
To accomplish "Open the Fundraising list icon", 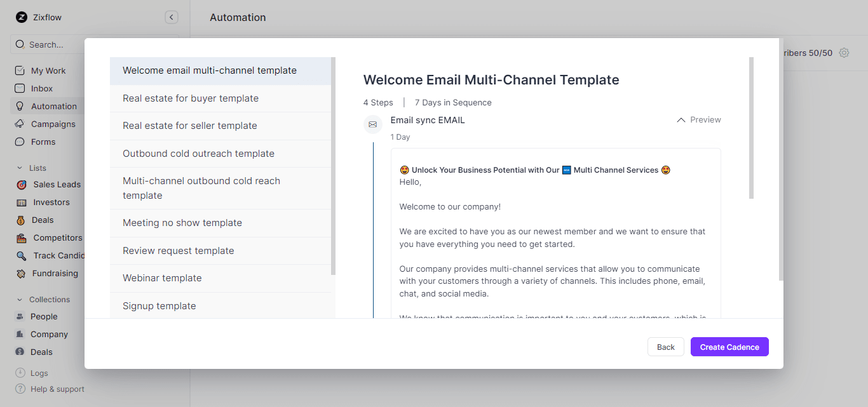I will 21,273.
